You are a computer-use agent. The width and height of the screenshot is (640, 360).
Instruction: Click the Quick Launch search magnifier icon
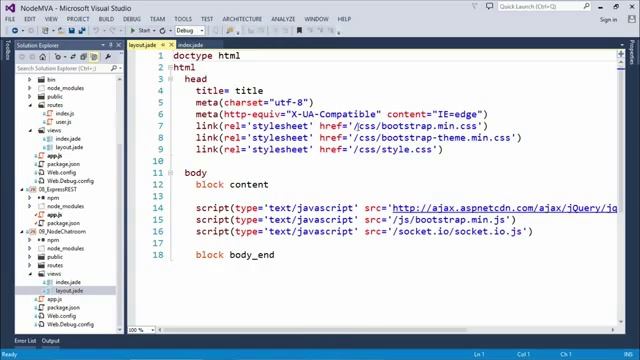[587, 6]
